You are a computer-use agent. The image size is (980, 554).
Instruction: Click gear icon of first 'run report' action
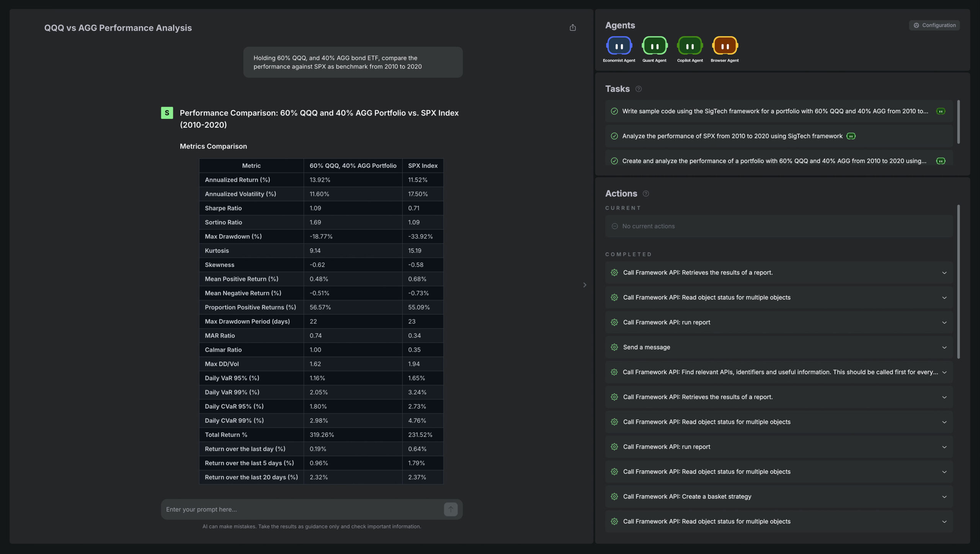(x=614, y=323)
